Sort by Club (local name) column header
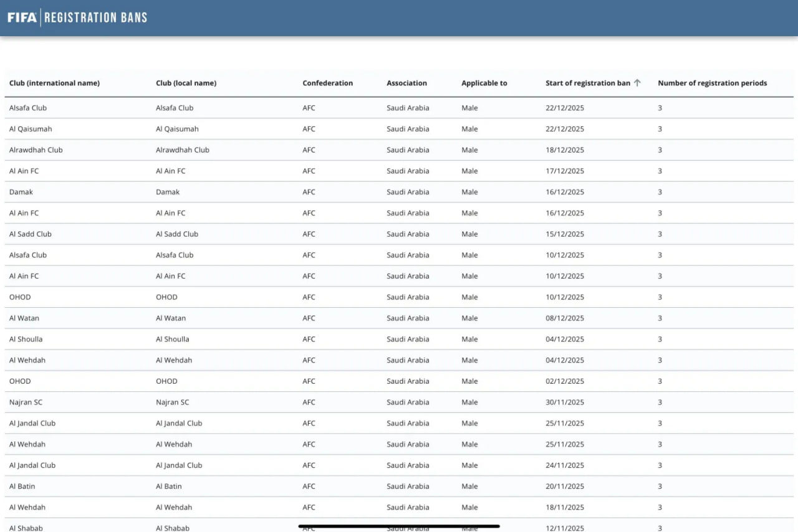The width and height of the screenshot is (798, 532). coord(186,83)
